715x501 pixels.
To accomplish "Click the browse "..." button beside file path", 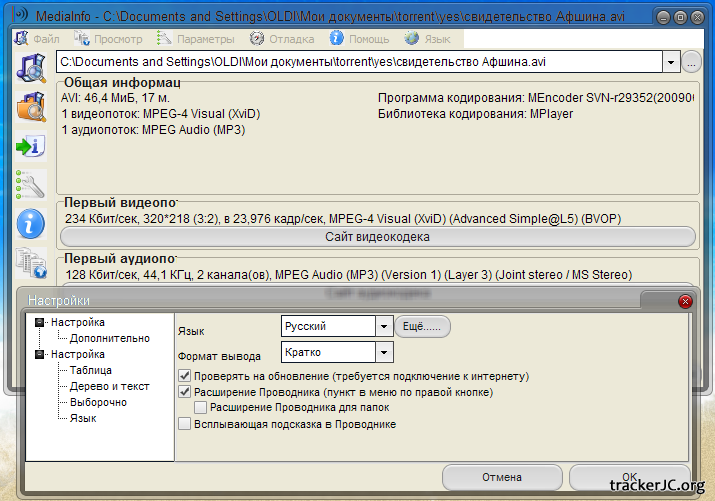I will [x=693, y=63].
